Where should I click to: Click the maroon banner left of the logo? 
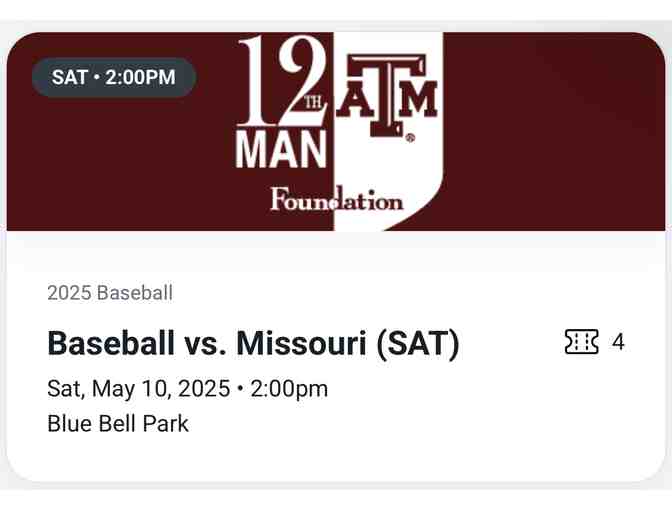tap(120, 160)
